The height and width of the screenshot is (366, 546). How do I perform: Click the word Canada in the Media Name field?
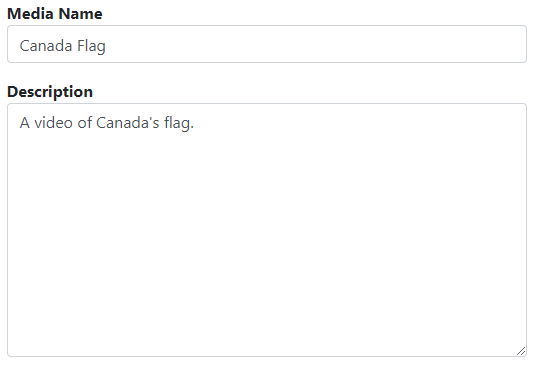[x=46, y=46]
